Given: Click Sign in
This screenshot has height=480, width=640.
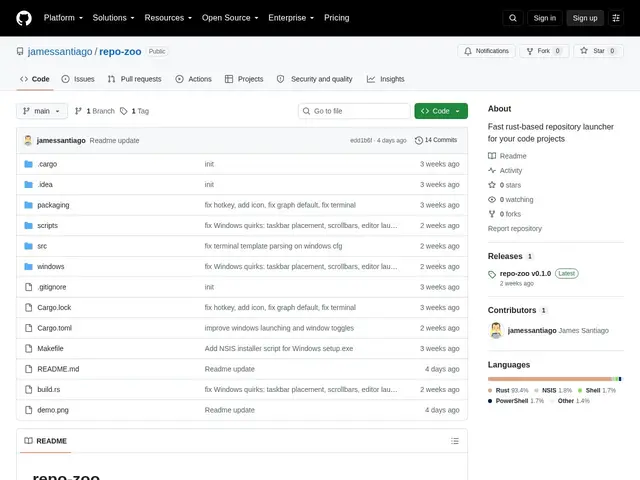Looking at the screenshot, I should point(544,18).
